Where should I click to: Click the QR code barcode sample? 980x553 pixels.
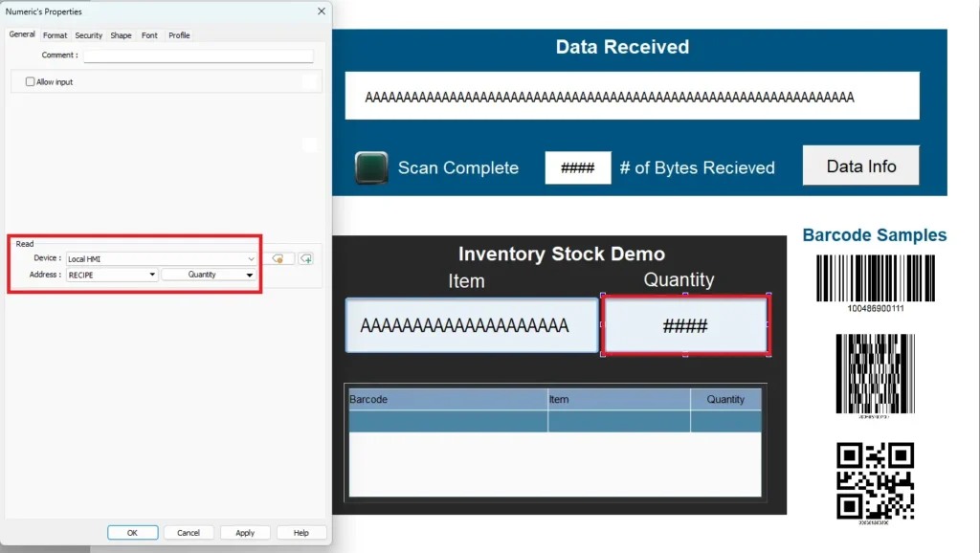(875, 480)
